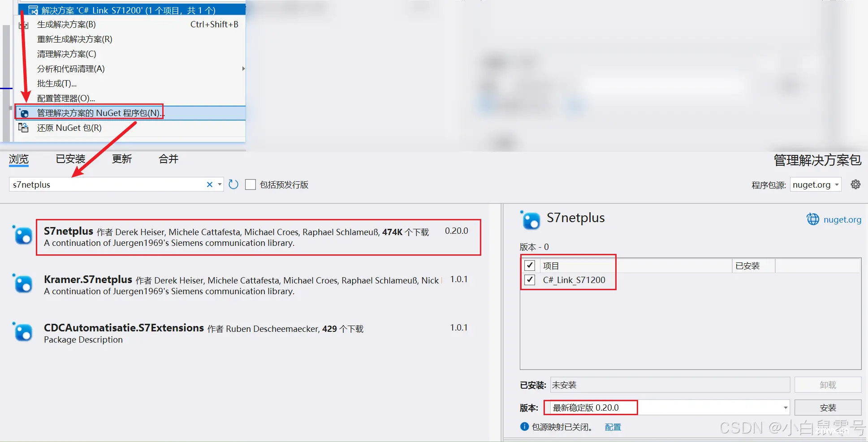The width and height of the screenshot is (868, 442).
Task: Select 管理解决方案的 NuGet 程序包(N)
Action: click(x=131, y=113)
